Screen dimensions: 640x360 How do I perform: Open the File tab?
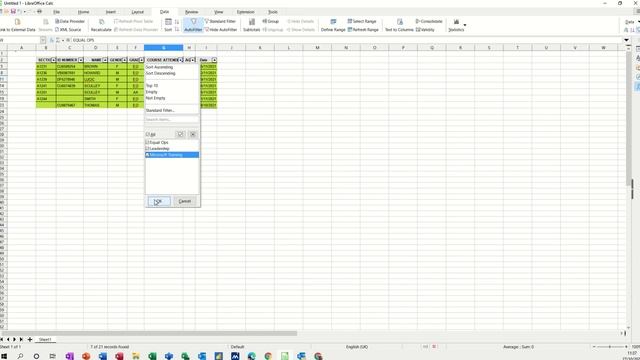tap(56, 12)
